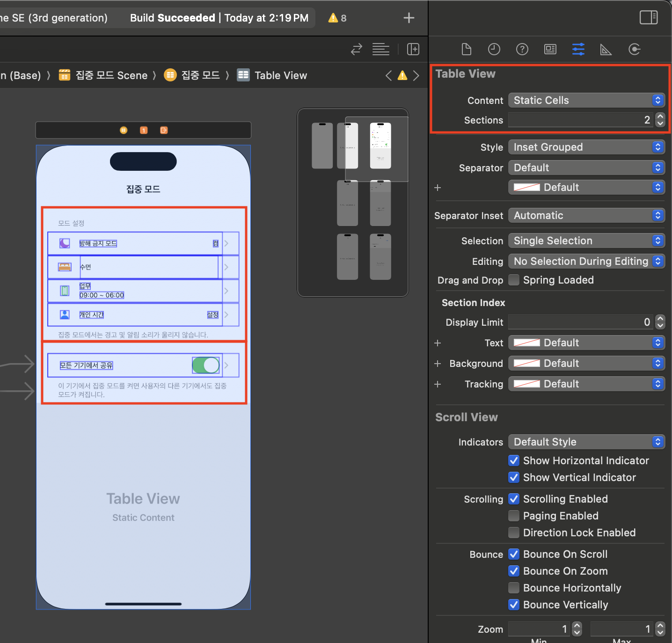Go to next issue with right chevron
Screen dimensions: 672x643
pos(416,75)
